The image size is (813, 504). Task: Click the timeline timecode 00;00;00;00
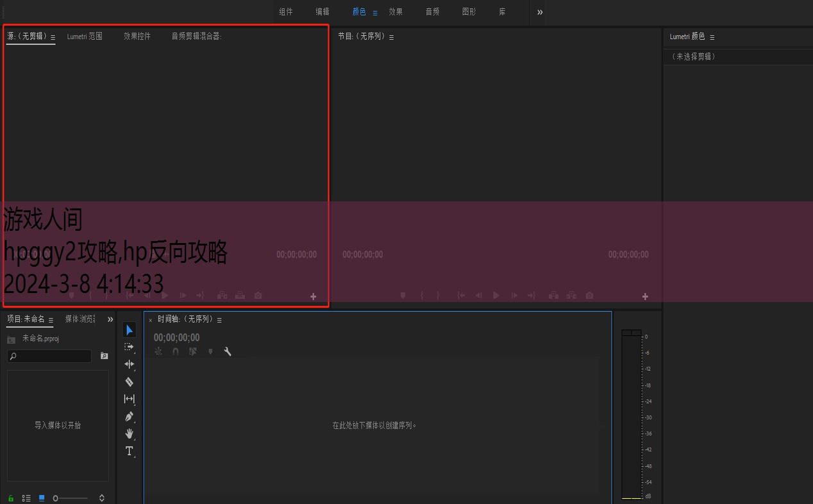176,337
